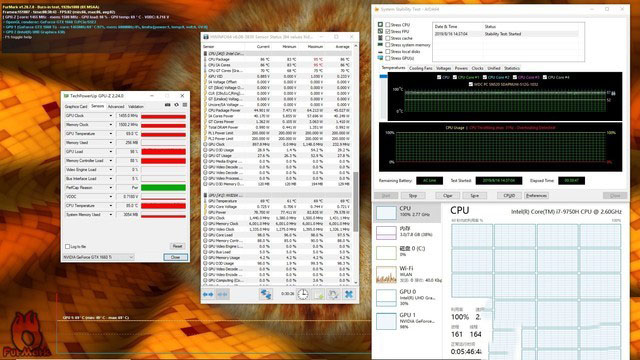Click Stop button in AIDA64
This screenshot has height=360, width=640.
point(413,196)
